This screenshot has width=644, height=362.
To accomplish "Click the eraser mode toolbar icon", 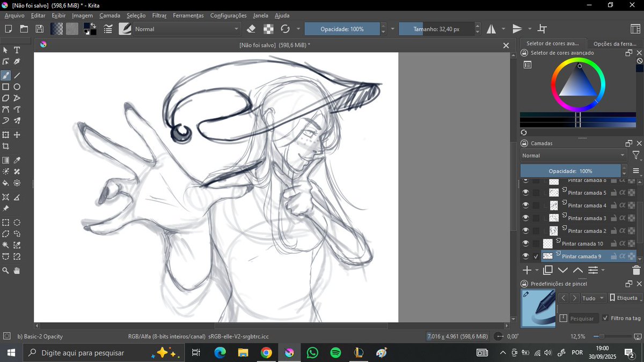I will click(251, 29).
